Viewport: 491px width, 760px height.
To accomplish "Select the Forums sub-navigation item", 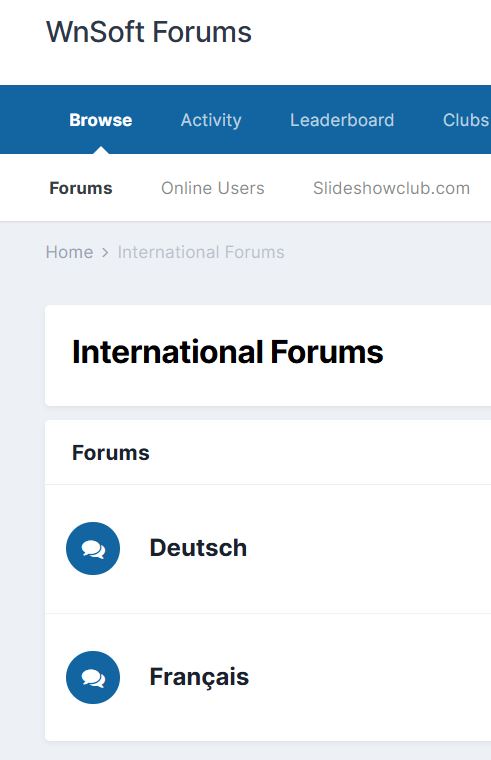I will click(80, 188).
